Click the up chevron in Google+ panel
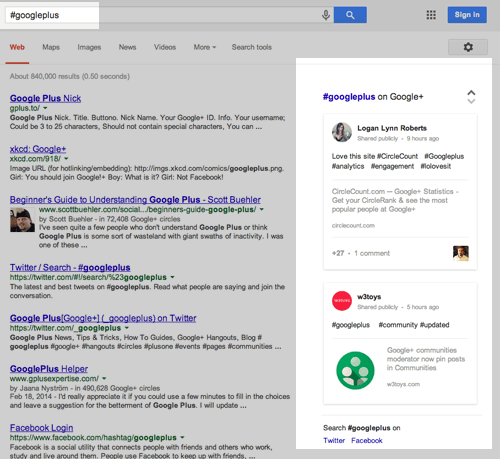The height and width of the screenshot is (459, 500). coord(471,93)
